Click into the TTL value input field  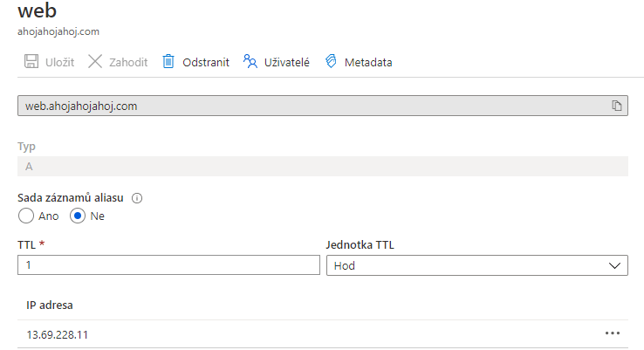pos(168,265)
